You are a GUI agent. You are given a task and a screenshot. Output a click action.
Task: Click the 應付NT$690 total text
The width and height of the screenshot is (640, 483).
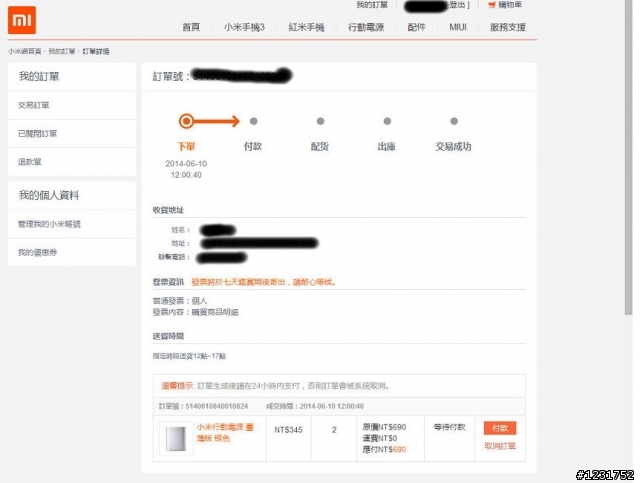point(384,450)
